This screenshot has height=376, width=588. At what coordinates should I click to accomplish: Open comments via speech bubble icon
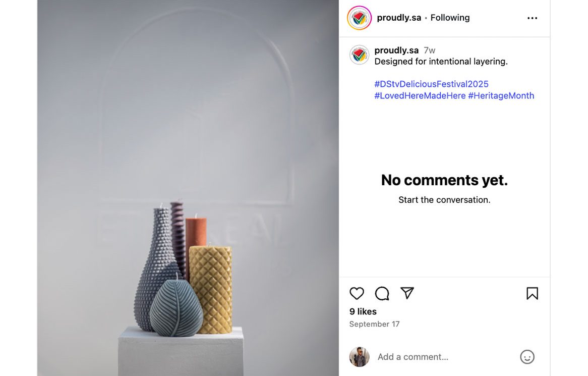pos(382,293)
